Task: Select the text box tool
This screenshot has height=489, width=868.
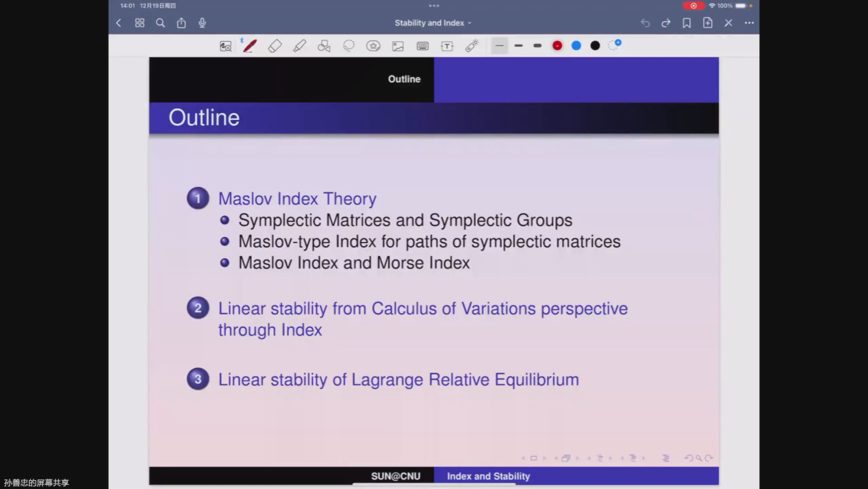Action: pos(447,46)
